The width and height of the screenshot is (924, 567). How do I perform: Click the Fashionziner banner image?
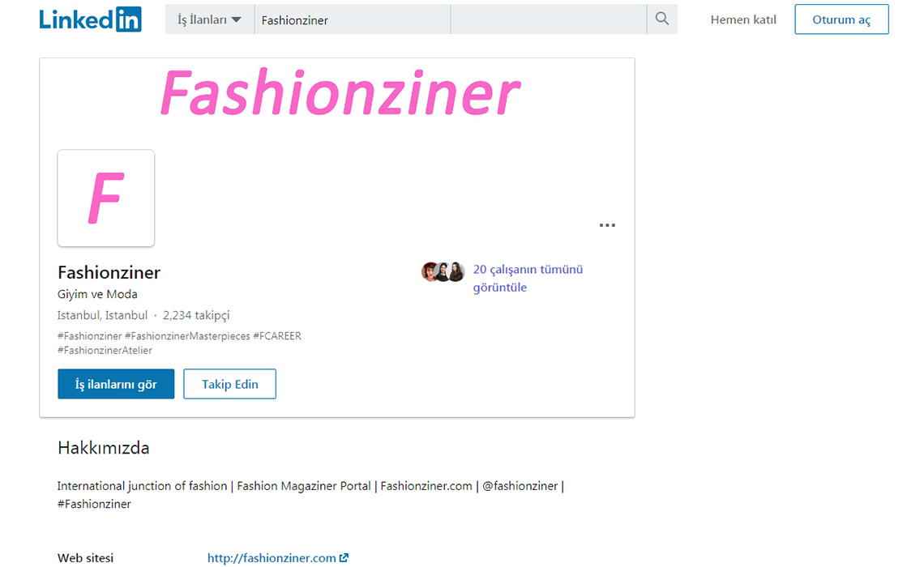pos(339,94)
